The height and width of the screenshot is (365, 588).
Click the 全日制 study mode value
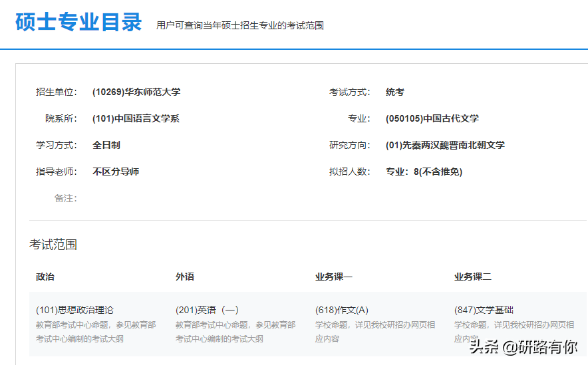click(x=106, y=145)
